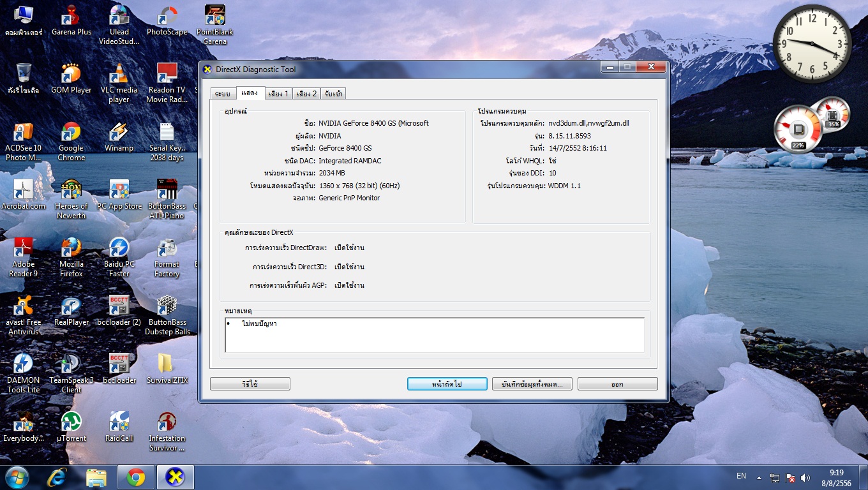Open the EN language indicator
Viewport: 868px width, 490px height.
(x=741, y=476)
